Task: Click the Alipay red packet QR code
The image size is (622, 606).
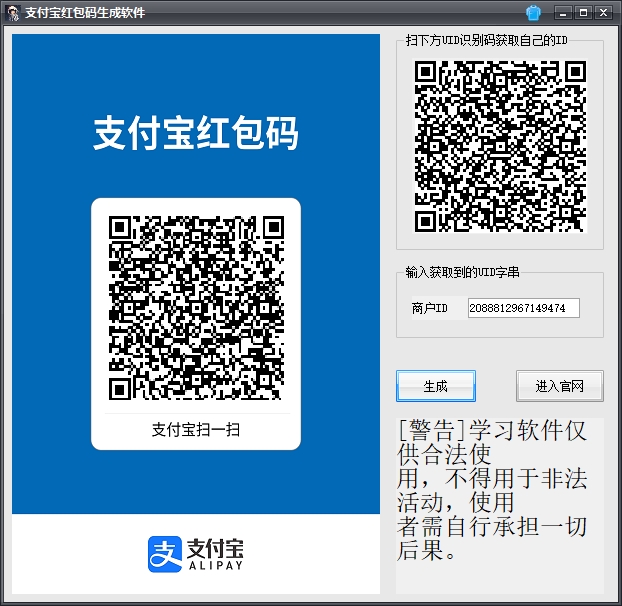Action: pos(196,307)
